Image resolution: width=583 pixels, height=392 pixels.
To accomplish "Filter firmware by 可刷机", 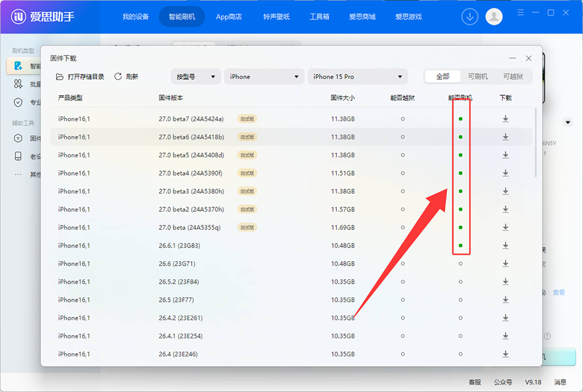I will pos(477,76).
